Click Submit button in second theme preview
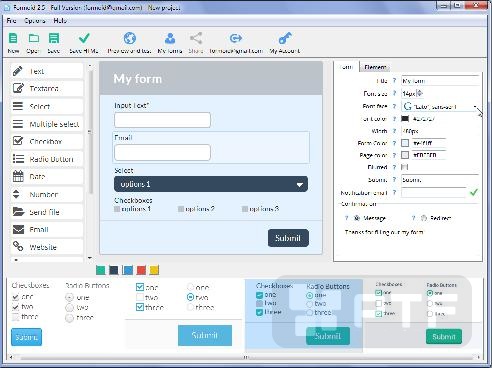492x368 pixels. (205, 335)
